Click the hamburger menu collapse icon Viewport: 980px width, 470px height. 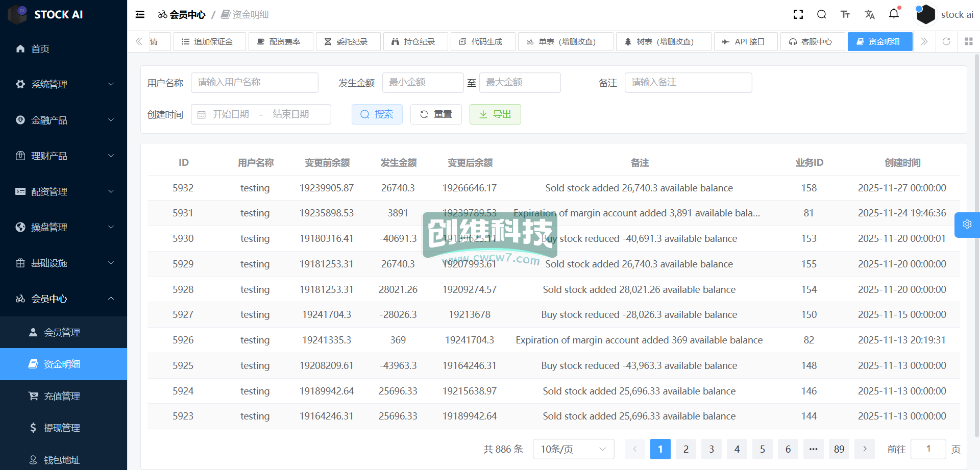pos(140,15)
